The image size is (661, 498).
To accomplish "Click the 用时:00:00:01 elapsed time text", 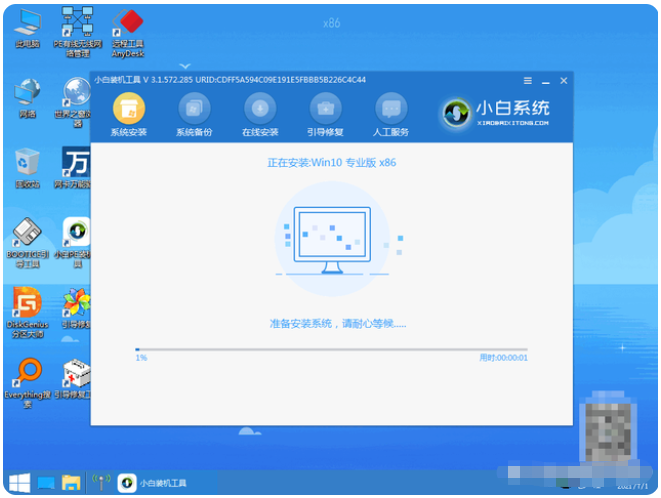I will pos(503,358).
